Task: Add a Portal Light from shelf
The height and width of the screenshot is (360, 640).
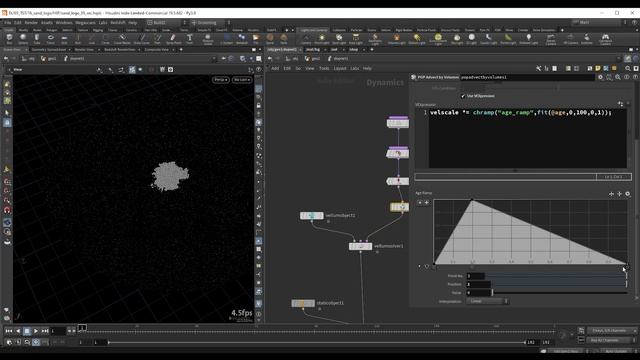Action: coord(508,39)
